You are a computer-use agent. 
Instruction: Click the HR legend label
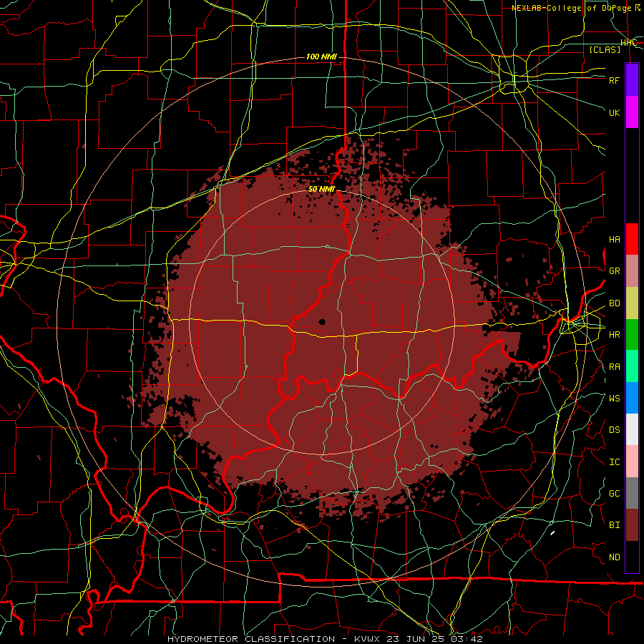click(x=614, y=335)
